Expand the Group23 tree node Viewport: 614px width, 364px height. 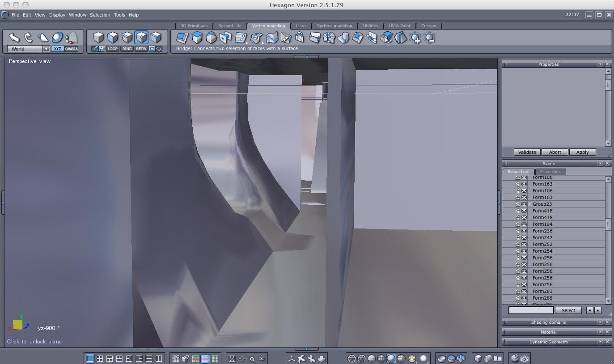(530, 204)
